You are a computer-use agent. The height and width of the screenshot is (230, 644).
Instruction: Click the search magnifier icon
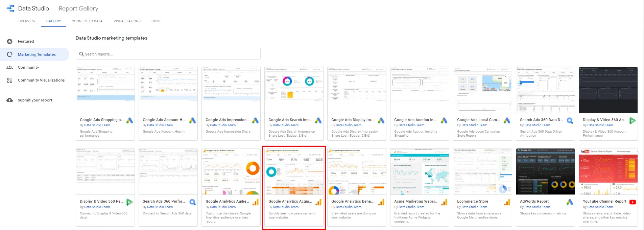pyautogui.click(x=81, y=54)
